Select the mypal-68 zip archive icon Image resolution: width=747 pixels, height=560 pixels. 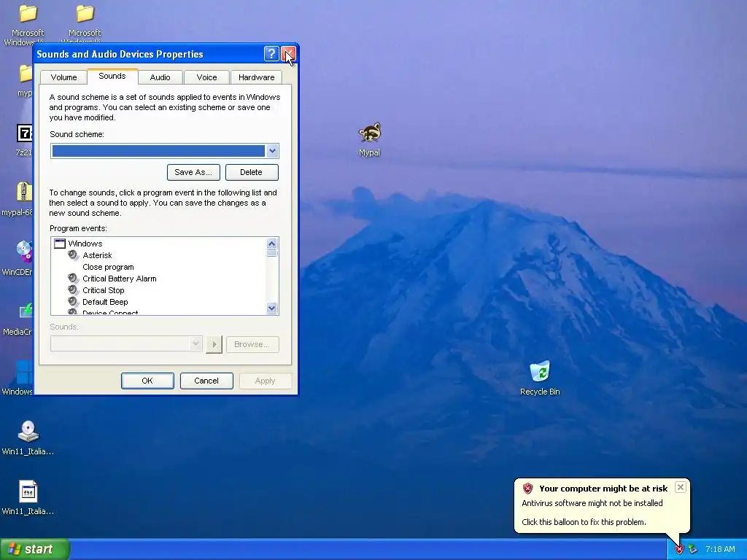coord(24,192)
